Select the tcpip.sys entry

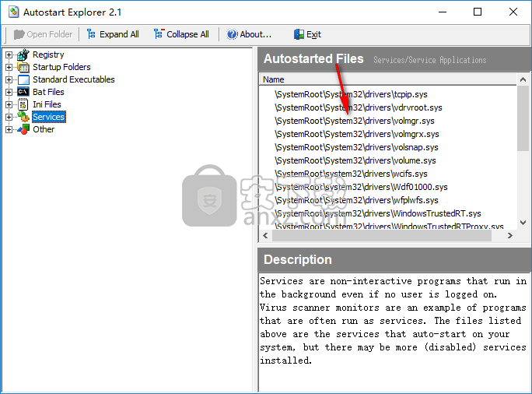pos(351,94)
